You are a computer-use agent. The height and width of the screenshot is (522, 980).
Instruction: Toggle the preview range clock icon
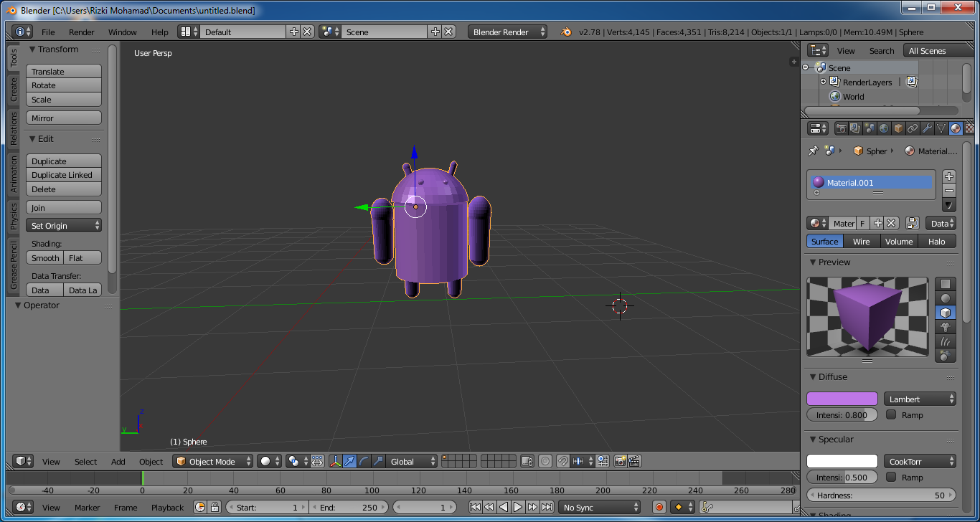tap(200, 507)
